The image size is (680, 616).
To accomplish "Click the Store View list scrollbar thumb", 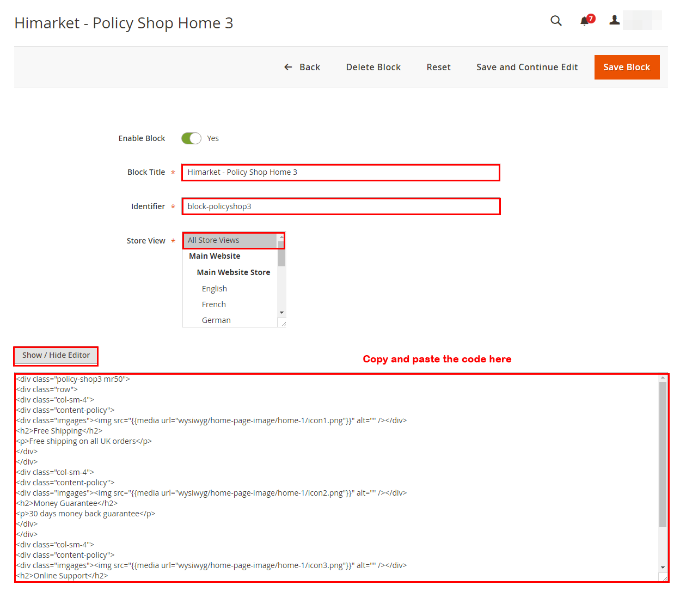I will tap(281, 254).
